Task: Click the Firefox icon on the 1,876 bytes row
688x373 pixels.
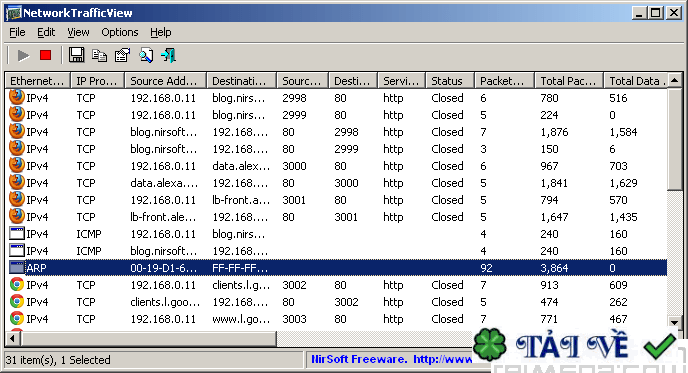Action: [x=17, y=132]
